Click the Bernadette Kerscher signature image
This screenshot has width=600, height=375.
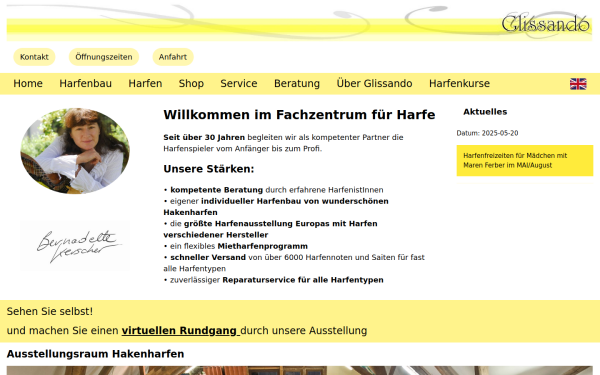pyautogui.click(x=75, y=246)
